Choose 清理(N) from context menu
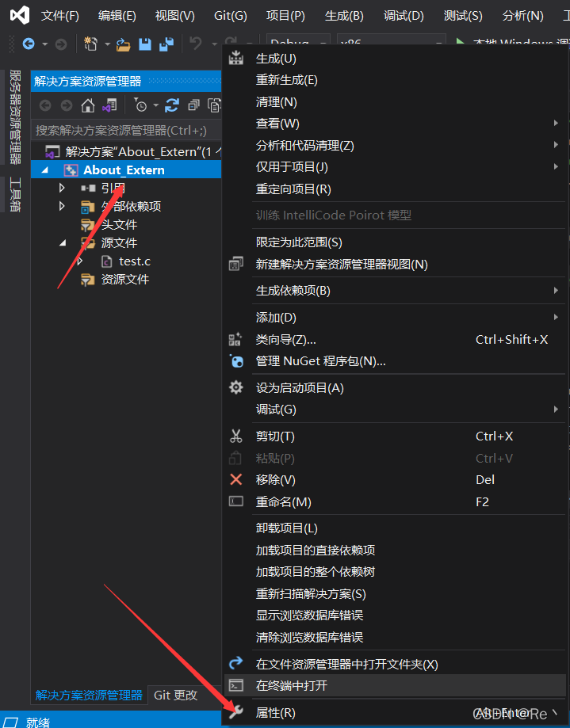The height and width of the screenshot is (728, 570). (x=395, y=102)
